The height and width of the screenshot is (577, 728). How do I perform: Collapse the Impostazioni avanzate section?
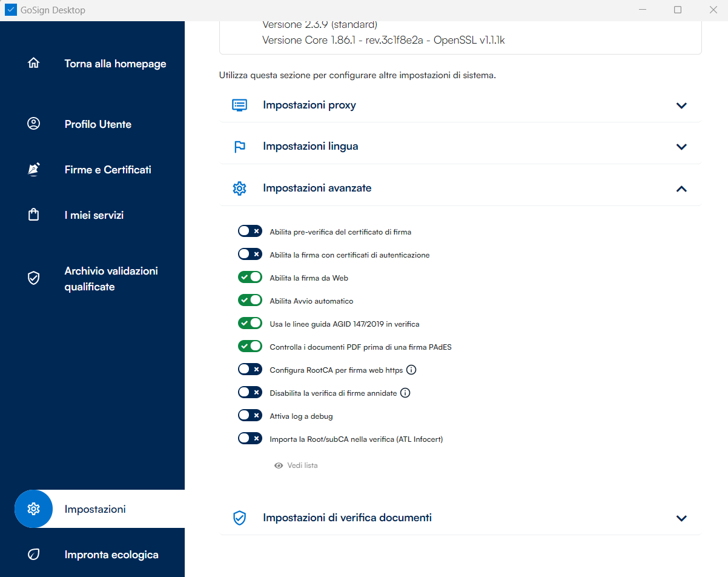681,188
